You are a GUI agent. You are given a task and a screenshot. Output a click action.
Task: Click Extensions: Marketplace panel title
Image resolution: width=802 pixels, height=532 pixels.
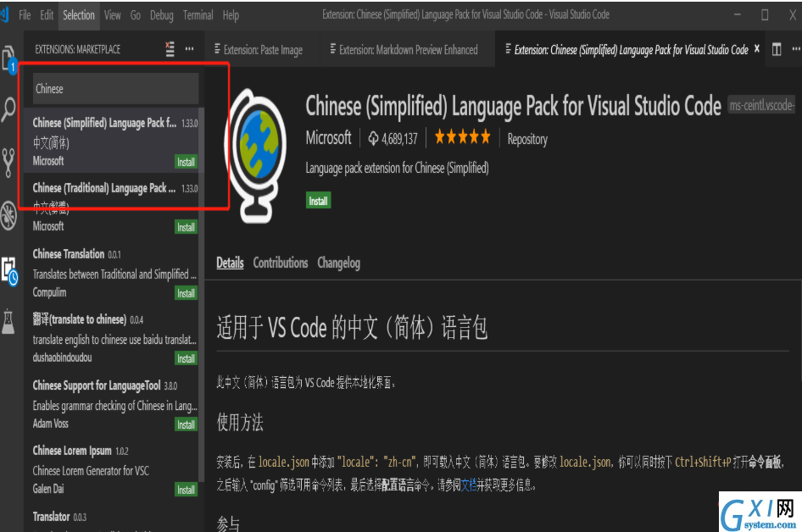coord(78,49)
